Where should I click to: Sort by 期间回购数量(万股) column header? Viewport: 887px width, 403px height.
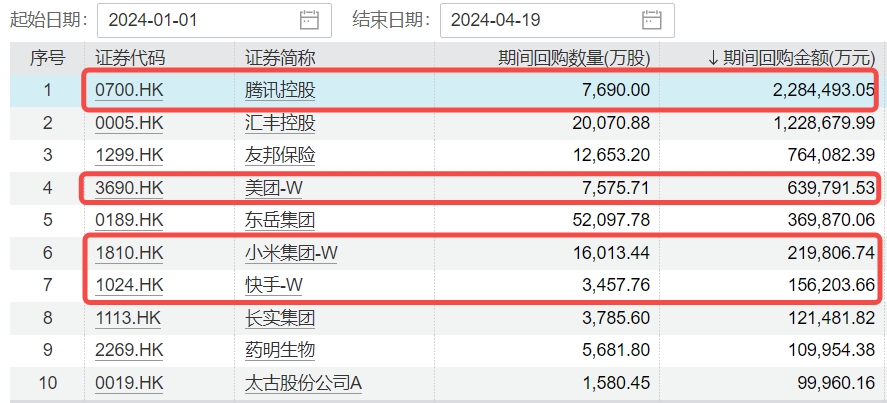pos(574,57)
